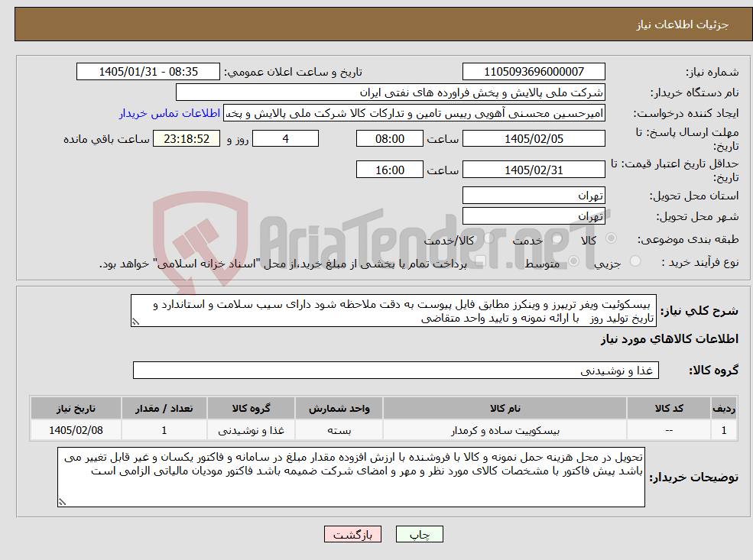
Task: Click product name cell بیسکوییت ساده و کرمدار
Action: (505, 430)
